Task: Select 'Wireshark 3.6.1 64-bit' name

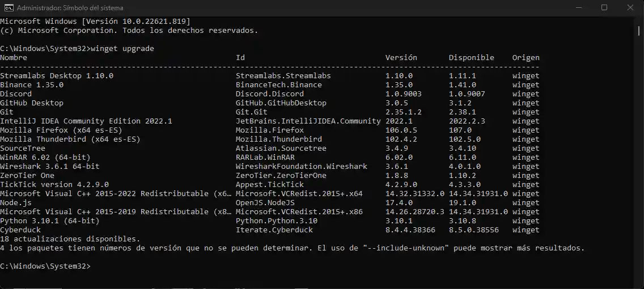Action: tap(50, 166)
